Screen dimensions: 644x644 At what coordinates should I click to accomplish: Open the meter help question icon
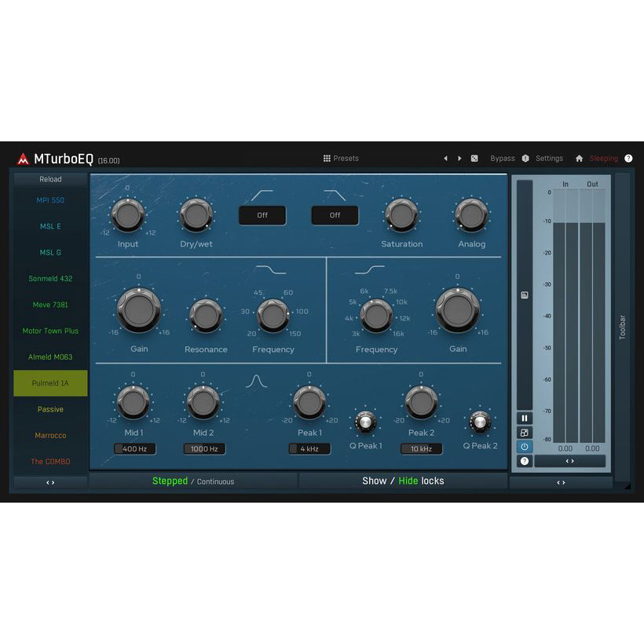(525, 461)
